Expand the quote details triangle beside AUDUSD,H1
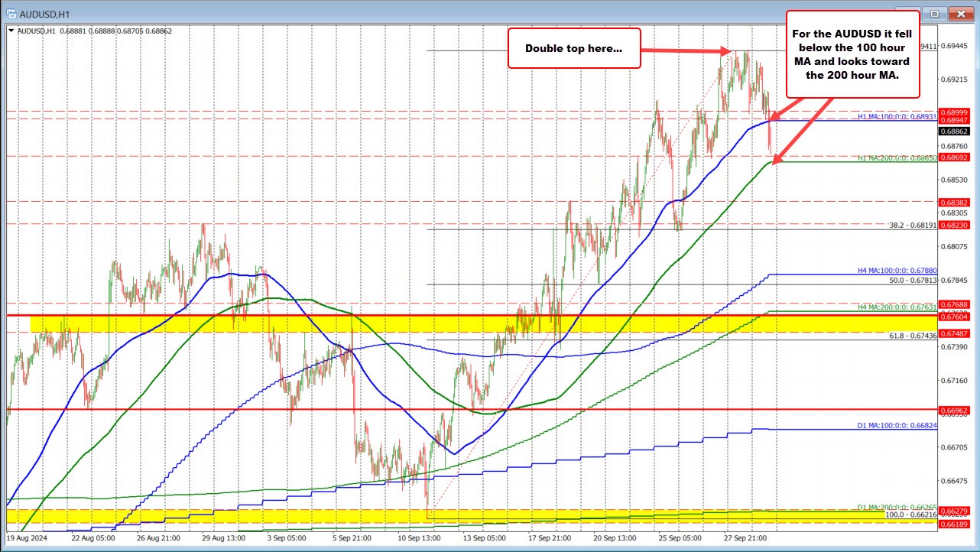This screenshot has width=980, height=552. [x=11, y=31]
